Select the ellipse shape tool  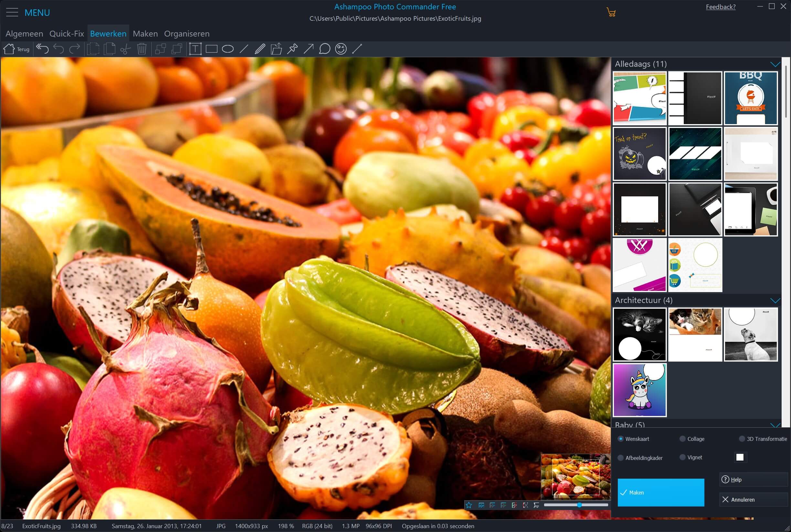[x=227, y=49]
